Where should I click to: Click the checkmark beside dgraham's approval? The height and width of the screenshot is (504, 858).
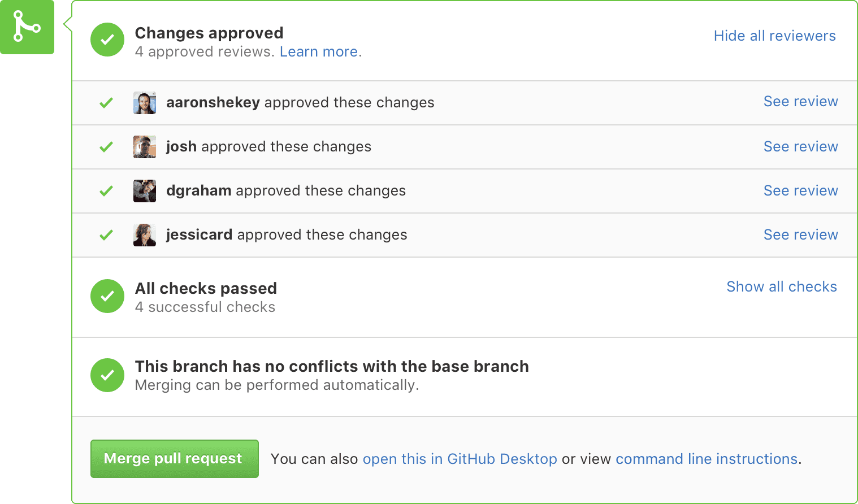(106, 191)
